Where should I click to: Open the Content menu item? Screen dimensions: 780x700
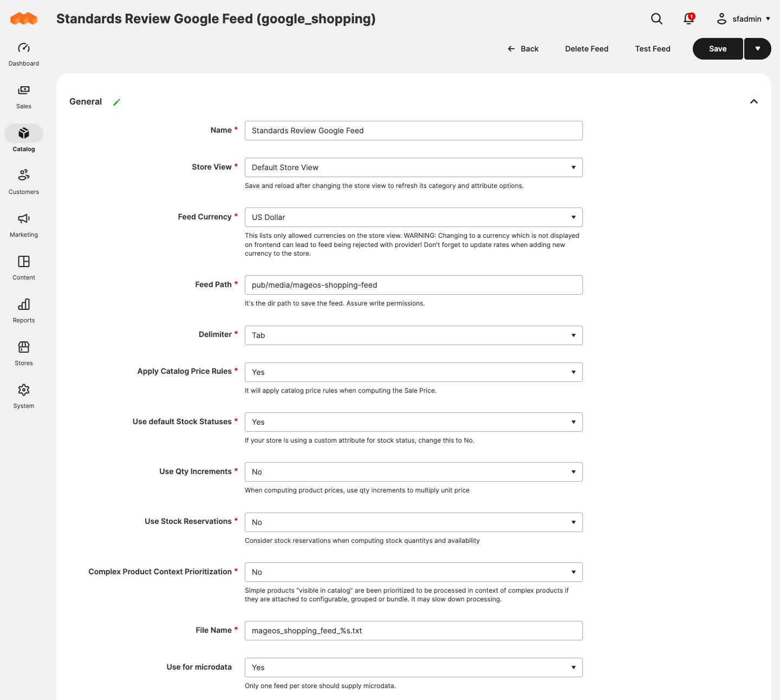point(24,268)
